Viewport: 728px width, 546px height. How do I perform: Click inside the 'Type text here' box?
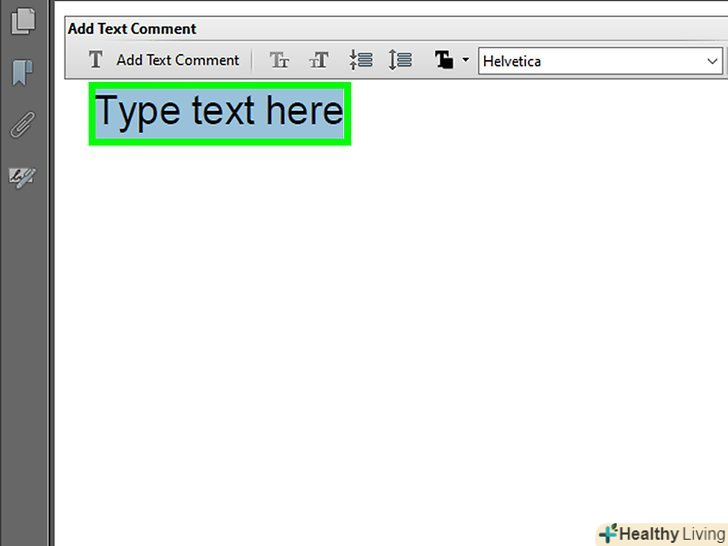220,114
